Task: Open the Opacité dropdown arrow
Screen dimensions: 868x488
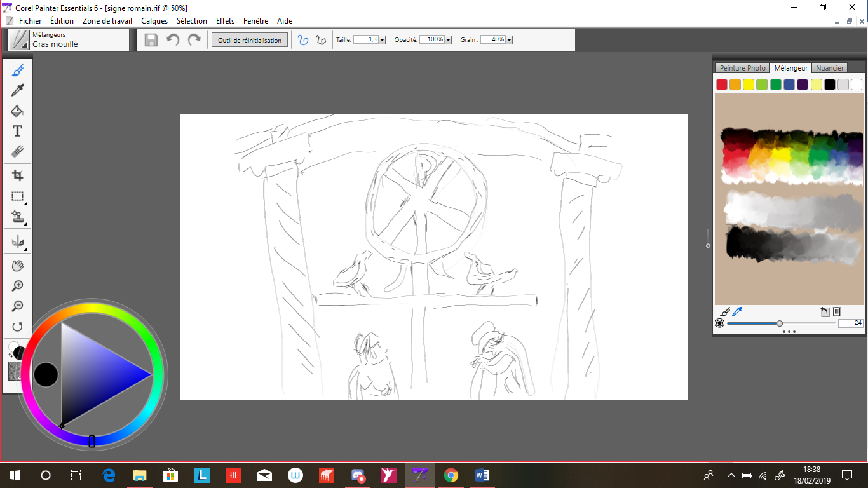Action: (x=448, y=40)
